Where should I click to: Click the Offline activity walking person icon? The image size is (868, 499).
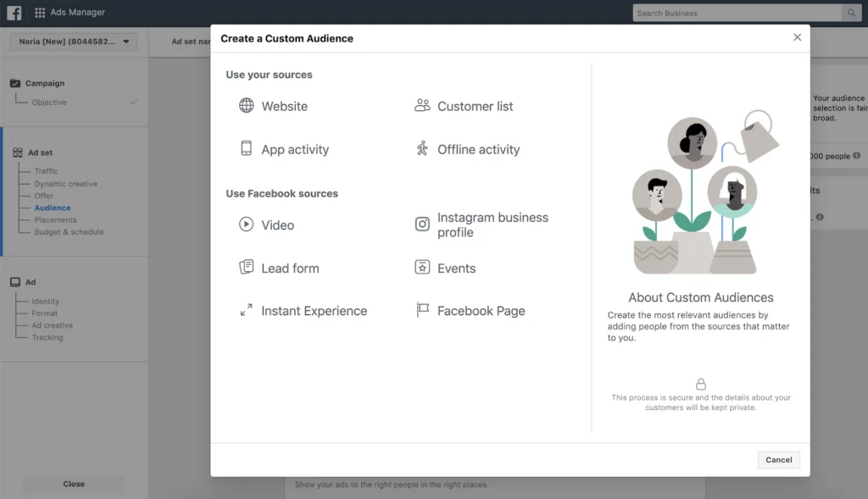point(422,148)
